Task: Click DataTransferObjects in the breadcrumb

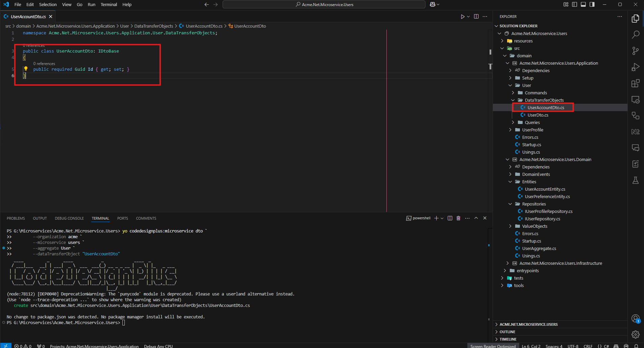Action: (154, 26)
